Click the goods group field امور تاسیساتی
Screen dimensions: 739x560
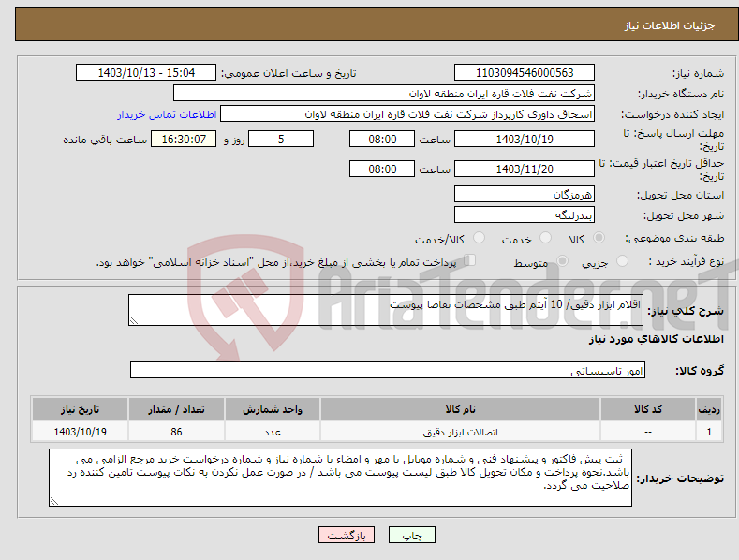coord(388,371)
